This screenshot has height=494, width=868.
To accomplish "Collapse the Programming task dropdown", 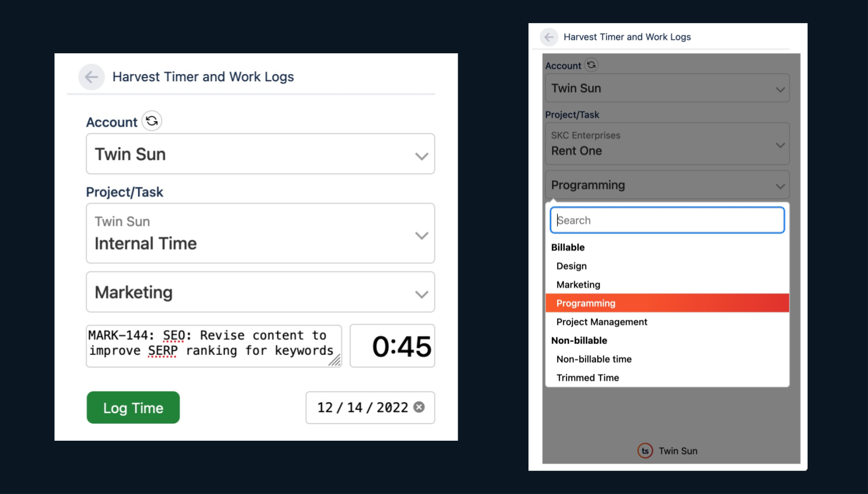I will coord(667,185).
